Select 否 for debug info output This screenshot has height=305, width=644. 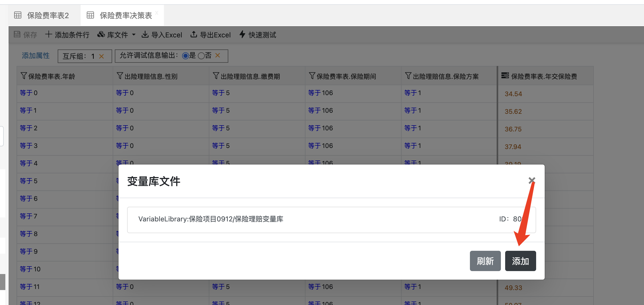[x=201, y=56]
